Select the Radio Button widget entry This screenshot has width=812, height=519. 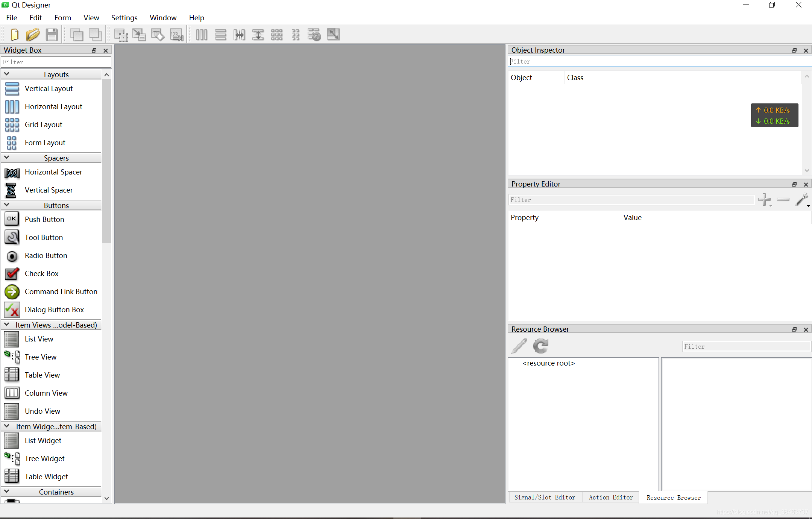click(46, 255)
